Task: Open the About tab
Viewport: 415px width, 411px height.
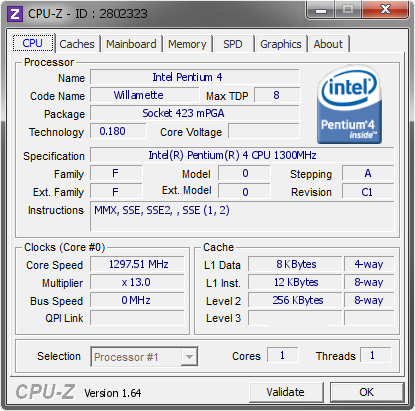Action: (x=328, y=44)
